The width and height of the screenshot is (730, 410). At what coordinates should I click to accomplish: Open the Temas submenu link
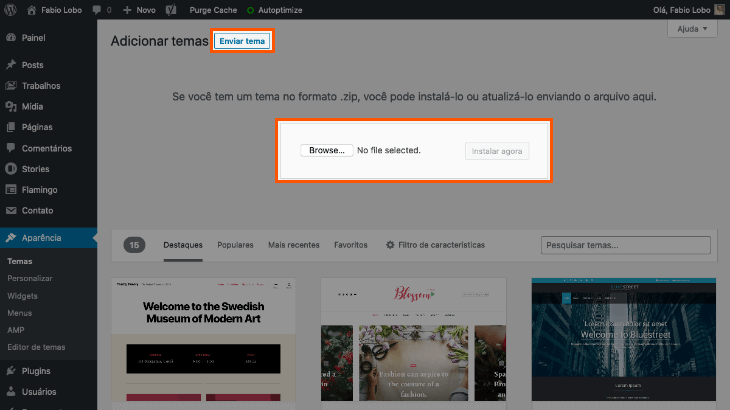pos(20,261)
